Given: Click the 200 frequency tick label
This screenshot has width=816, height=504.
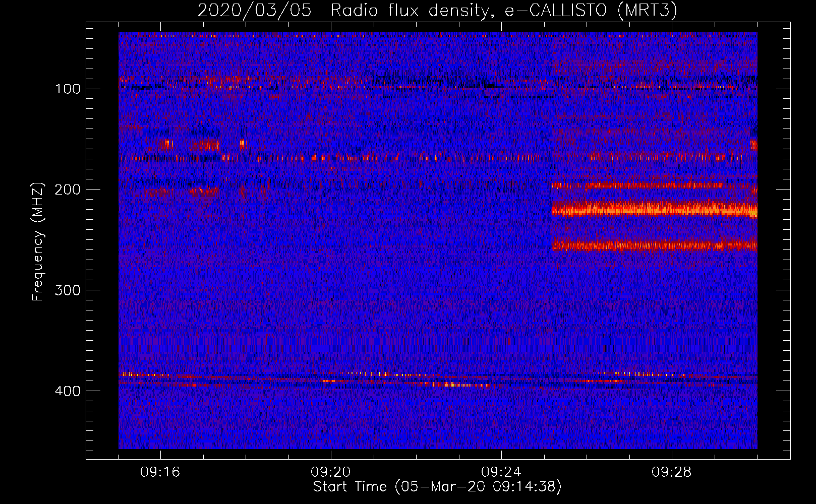Looking at the screenshot, I should (x=68, y=190).
